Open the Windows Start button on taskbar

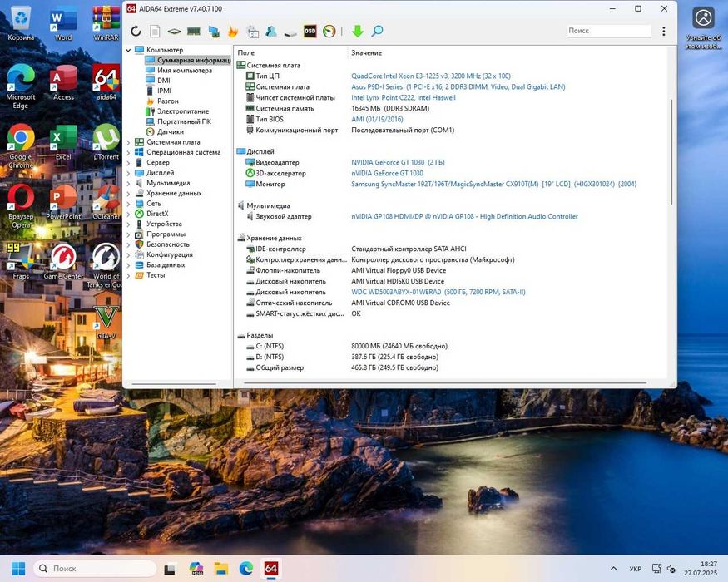pyautogui.click(x=18, y=569)
